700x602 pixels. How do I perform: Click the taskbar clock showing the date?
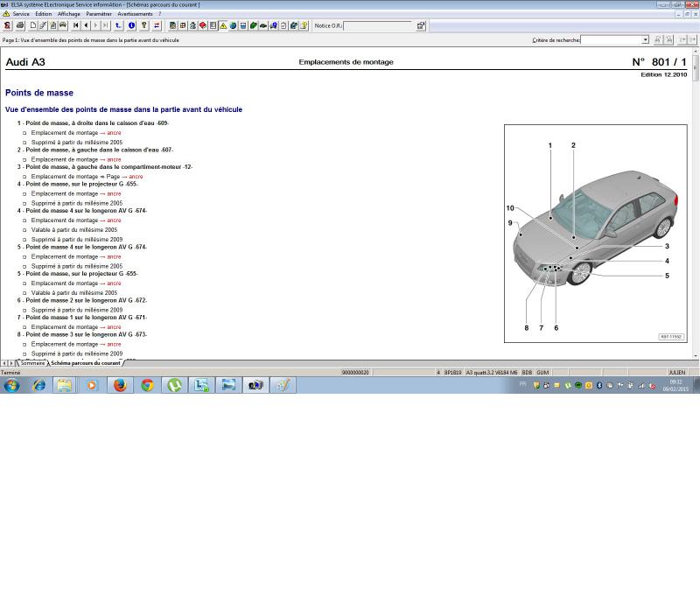[675, 385]
